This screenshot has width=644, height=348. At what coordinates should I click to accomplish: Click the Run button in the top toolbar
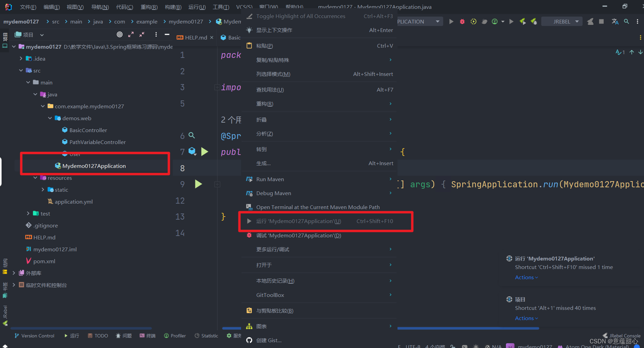pyautogui.click(x=451, y=22)
